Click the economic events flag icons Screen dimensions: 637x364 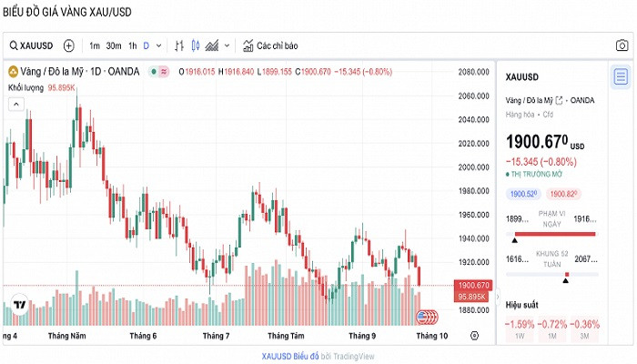(426, 317)
